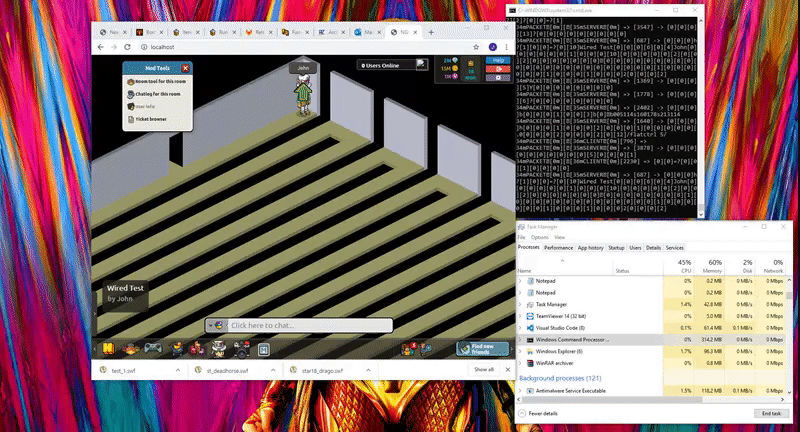The image size is (800, 432).
Task: Click the Find new friends button
Action: tap(483, 349)
